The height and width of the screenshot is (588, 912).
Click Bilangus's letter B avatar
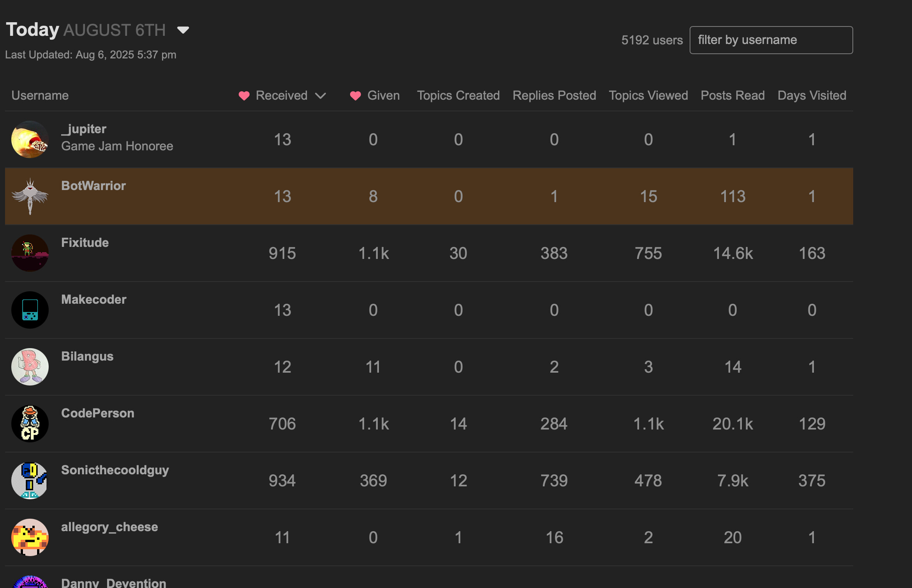point(30,367)
